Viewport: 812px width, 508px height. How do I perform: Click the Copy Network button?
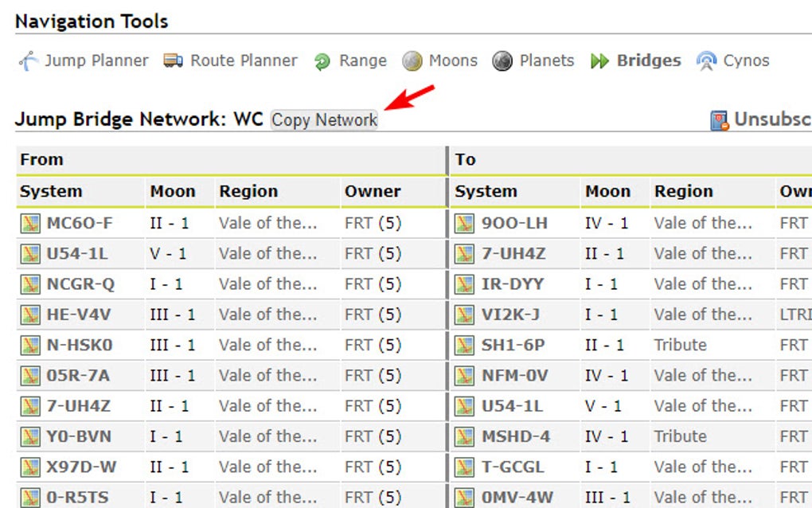tap(324, 119)
